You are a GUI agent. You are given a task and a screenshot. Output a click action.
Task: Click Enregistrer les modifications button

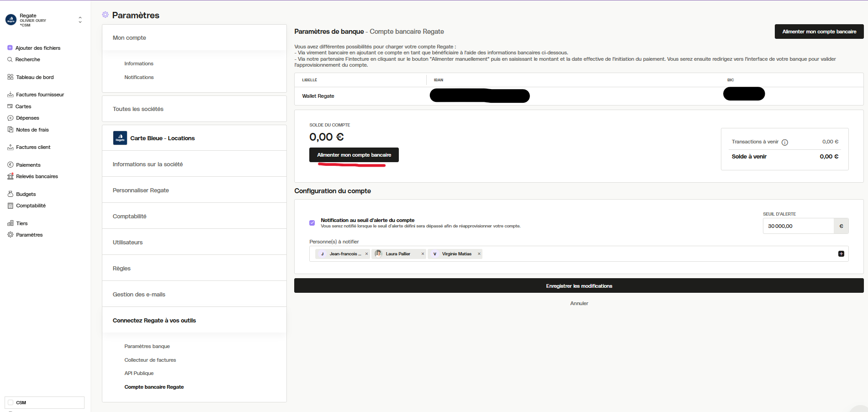click(x=579, y=286)
